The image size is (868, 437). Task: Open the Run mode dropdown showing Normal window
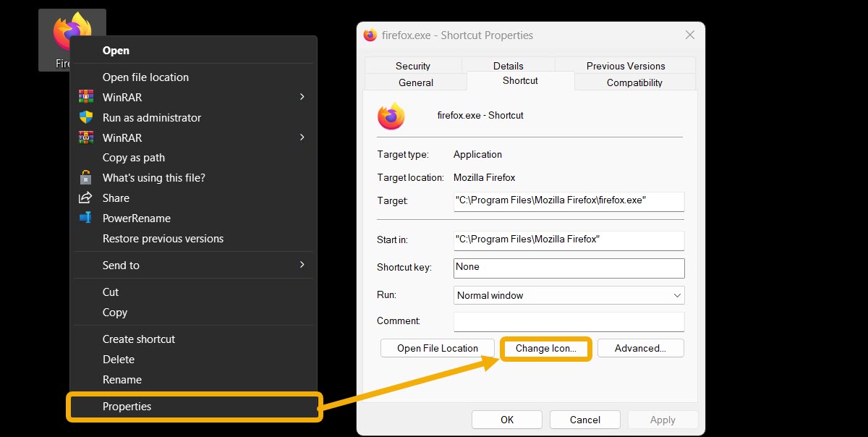[569, 295]
